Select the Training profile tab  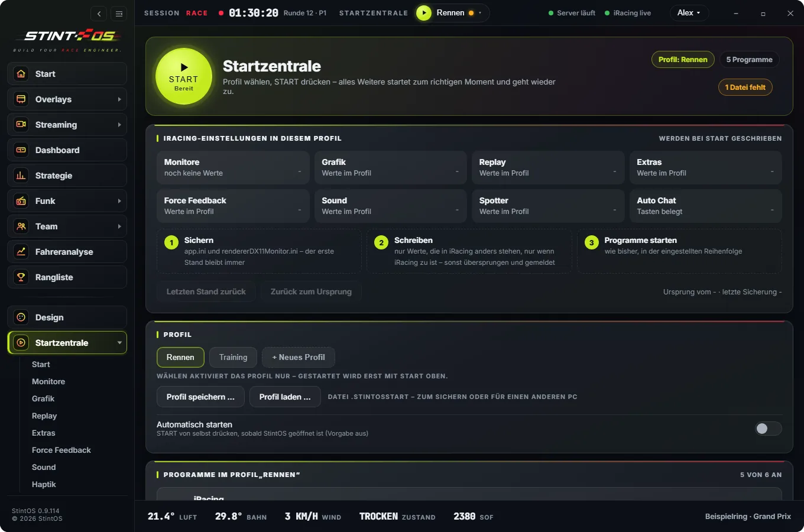(233, 357)
